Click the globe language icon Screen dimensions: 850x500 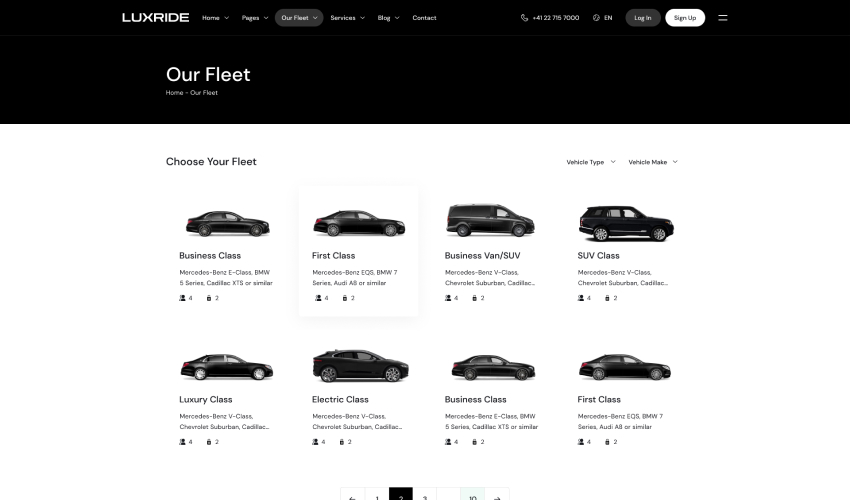pyautogui.click(x=596, y=17)
